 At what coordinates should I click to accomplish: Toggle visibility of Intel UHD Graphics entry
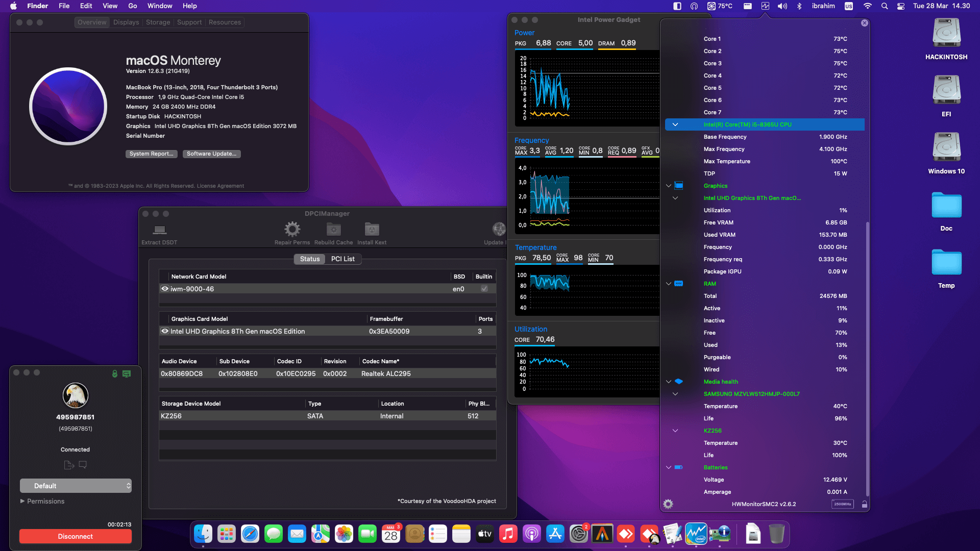pyautogui.click(x=164, y=331)
